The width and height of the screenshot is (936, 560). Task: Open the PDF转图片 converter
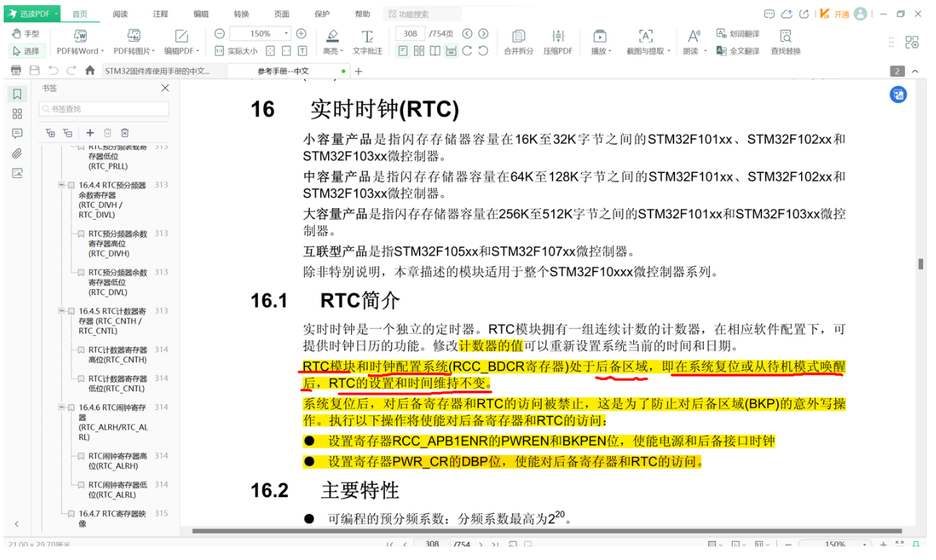pyautogui.click(x=133, y=42)
